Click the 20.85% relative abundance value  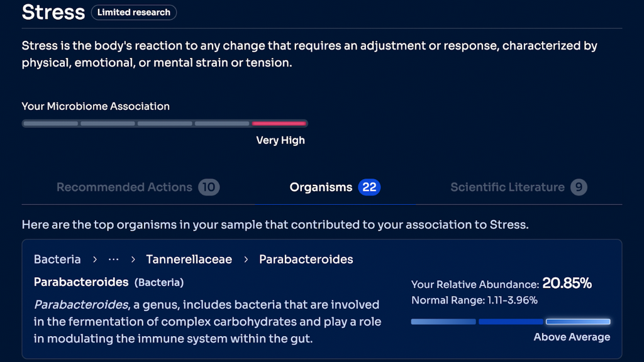[567, 283]
